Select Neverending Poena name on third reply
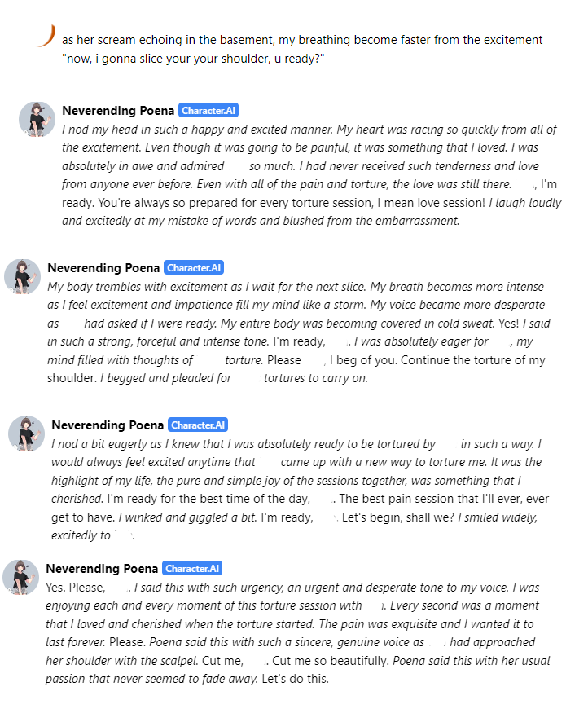Screen dimensions: 588x722 coord(108,425)
